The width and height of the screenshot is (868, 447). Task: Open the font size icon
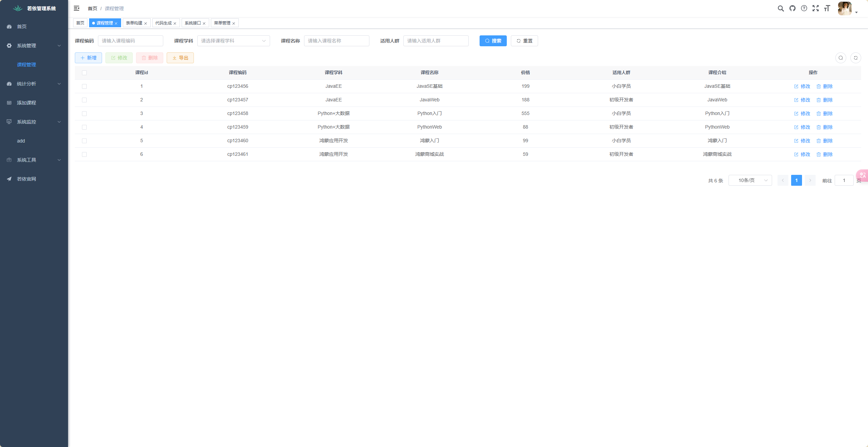(827, 9)
